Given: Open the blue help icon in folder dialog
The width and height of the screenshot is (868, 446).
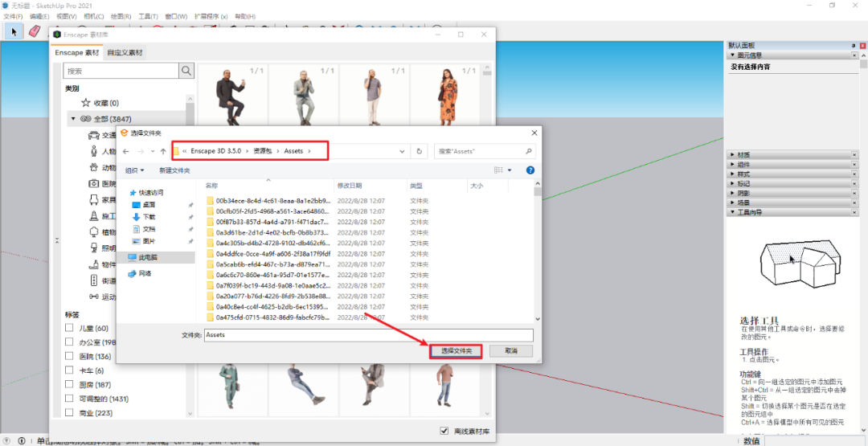Looking at the screenshot, I should coord(530,170).
